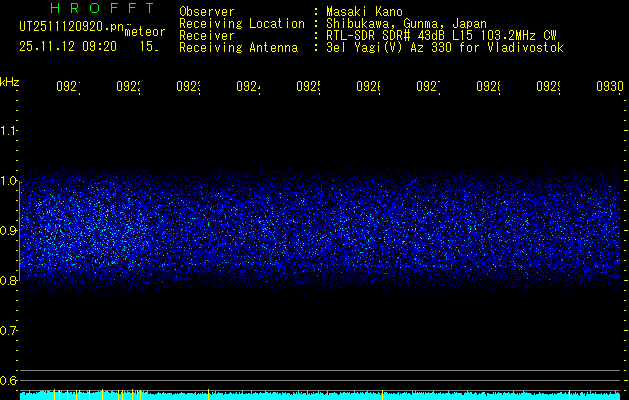
Task: Click the 0930 time axis label
Action: pos(610,87)
